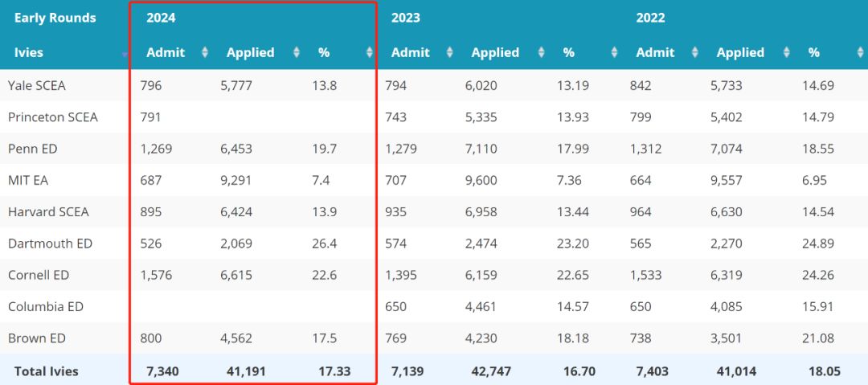Image resolution: width=868 pixels, height=385 pixels.
Task: Sort by 2022 Applied column arrows
Action: point(786,52)
